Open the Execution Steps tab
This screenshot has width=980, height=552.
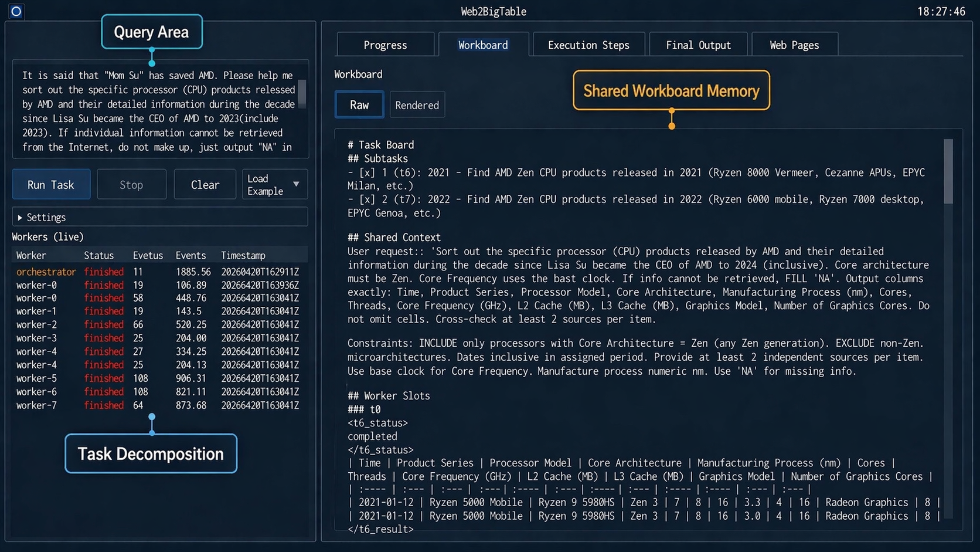pos(588,45)
